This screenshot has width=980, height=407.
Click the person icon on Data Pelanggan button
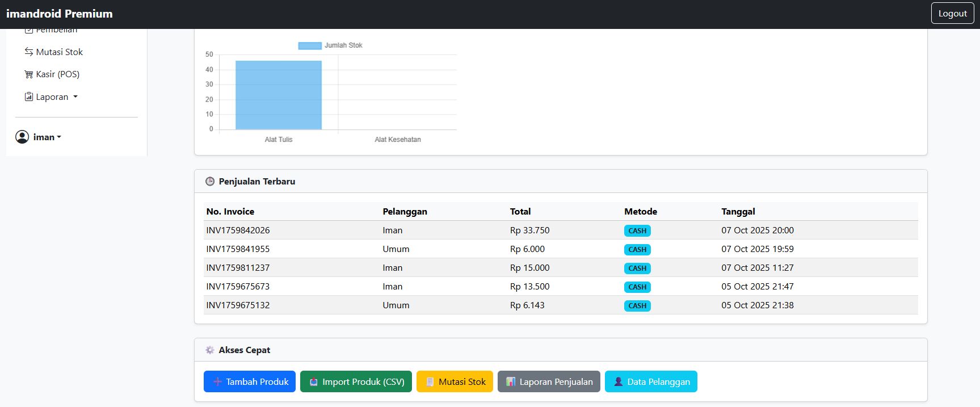(x=619, y=382)
